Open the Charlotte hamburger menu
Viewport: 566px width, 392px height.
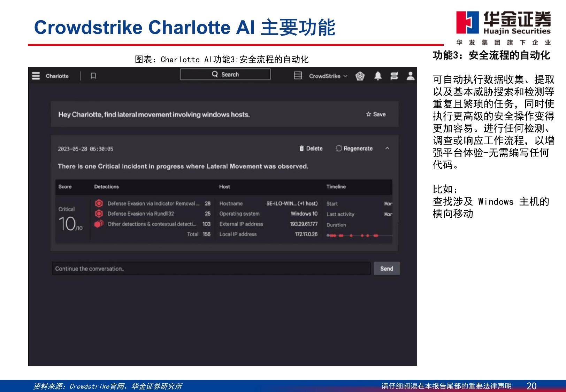click(x=36, y=76)
